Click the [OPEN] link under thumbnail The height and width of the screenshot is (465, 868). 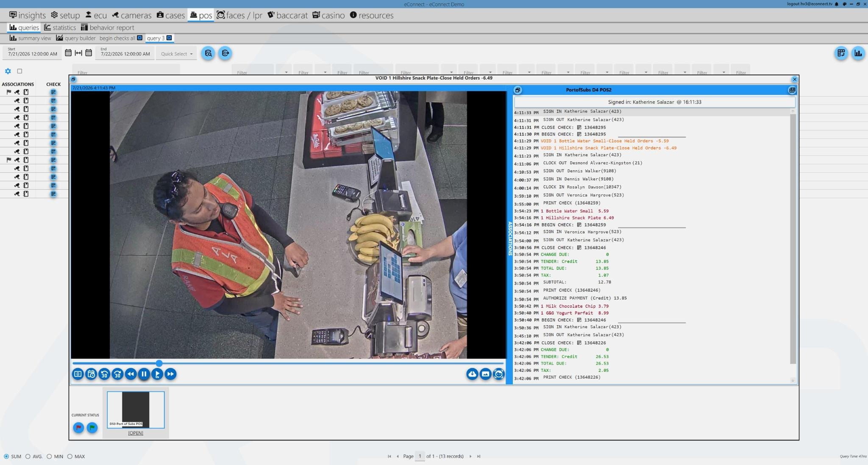136,433
